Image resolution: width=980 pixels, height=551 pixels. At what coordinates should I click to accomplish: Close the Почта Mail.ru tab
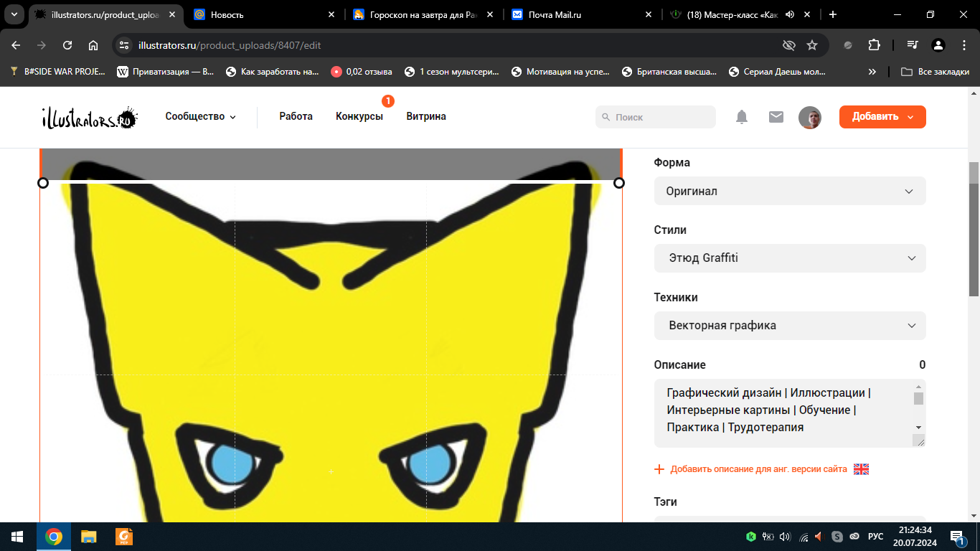[x=649, y=14]
